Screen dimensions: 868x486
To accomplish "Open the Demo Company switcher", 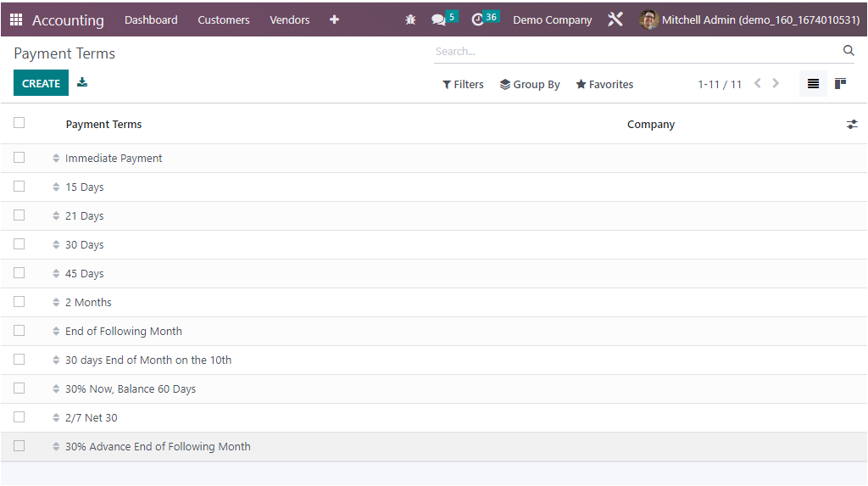I will point(552,20).
